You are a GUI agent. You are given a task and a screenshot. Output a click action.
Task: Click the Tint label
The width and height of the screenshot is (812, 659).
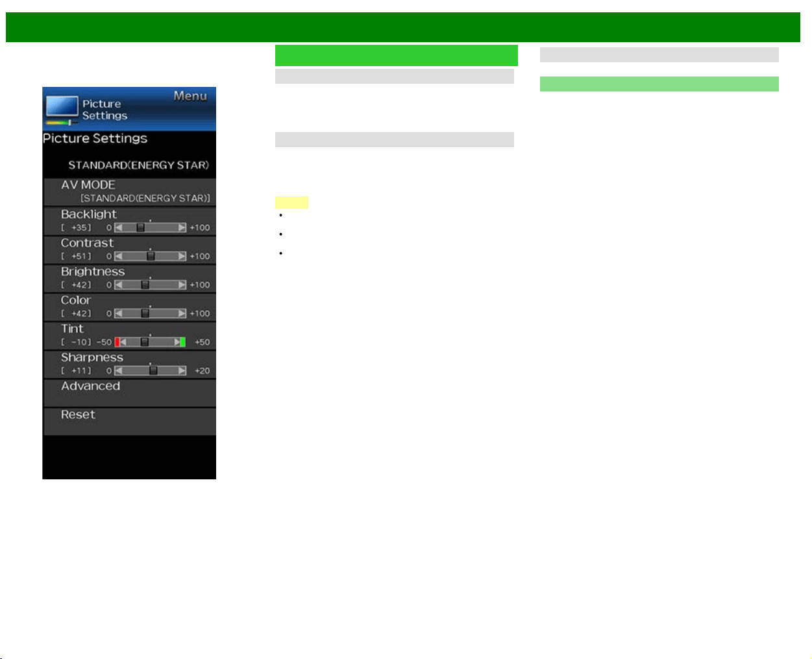pyautogui.click(x=72, y=329)
